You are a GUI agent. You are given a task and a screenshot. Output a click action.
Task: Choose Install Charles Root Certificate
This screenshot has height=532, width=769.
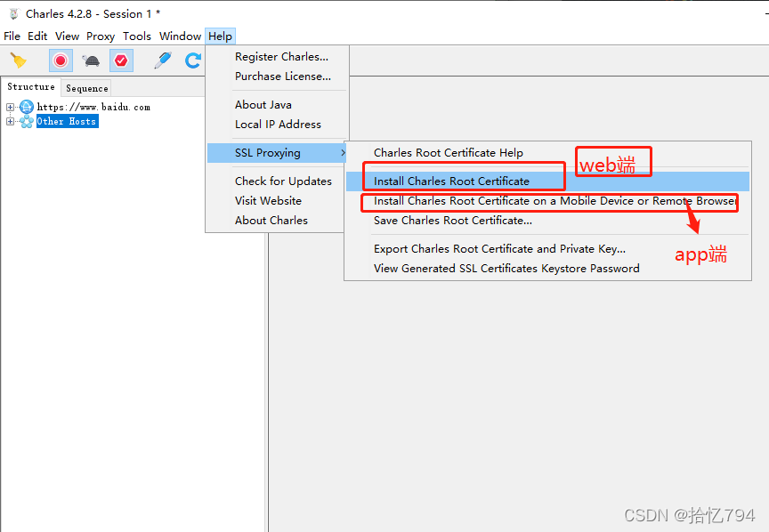547,181
